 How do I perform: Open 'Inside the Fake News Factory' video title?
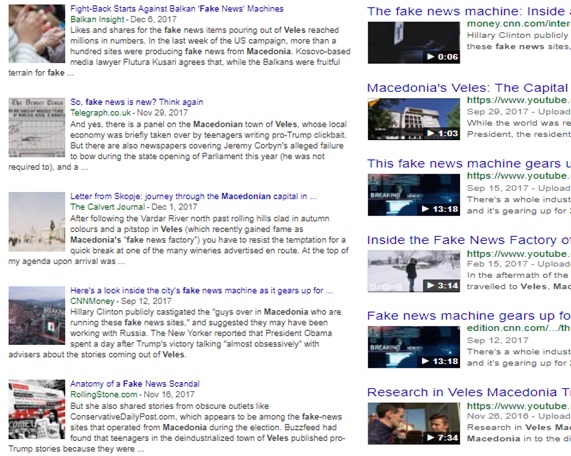click(x=469, y=240)
